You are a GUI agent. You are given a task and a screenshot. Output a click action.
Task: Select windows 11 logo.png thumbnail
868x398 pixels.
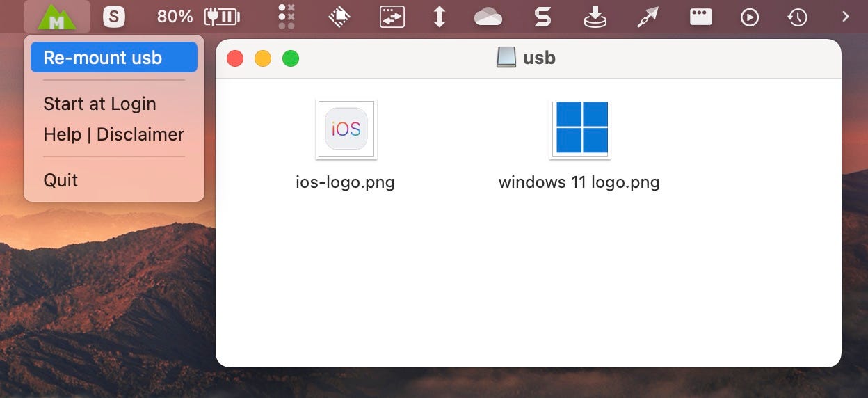point(580,129)
